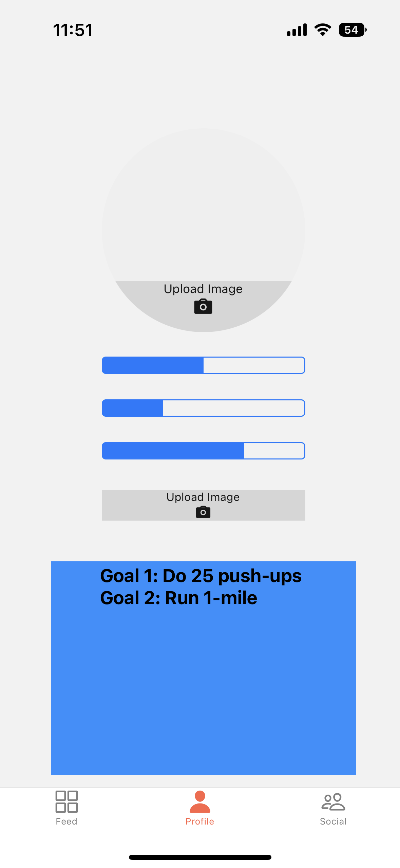The height and width of the screenshot is (868, 400).
Task: Select the Profile person icon
Action: coord(200,801)
